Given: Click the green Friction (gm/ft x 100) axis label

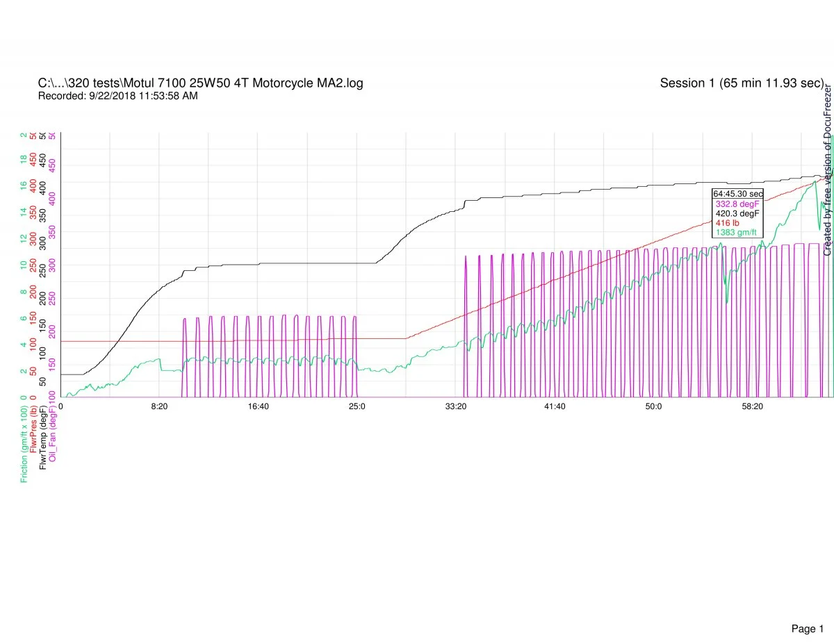Looking at the screenshot, I should coord(24,440).
